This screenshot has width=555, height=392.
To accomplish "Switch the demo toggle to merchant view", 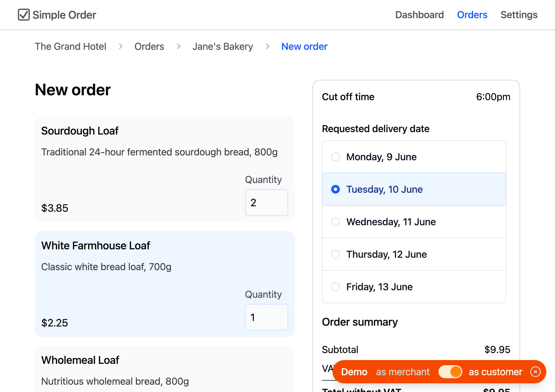I will (450, 371).
